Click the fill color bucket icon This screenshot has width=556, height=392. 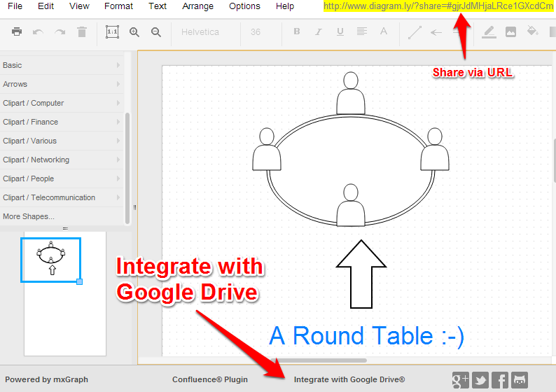click(532, 31)
